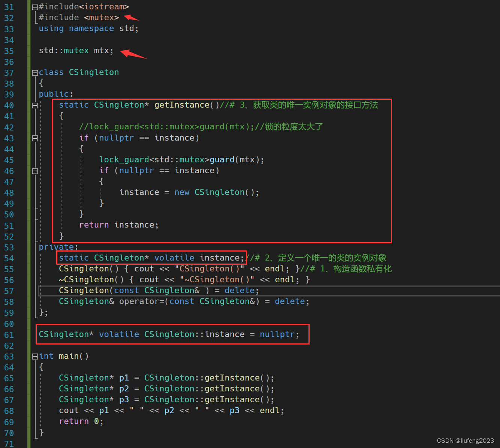Click line number 45 in the gutter

9,160
